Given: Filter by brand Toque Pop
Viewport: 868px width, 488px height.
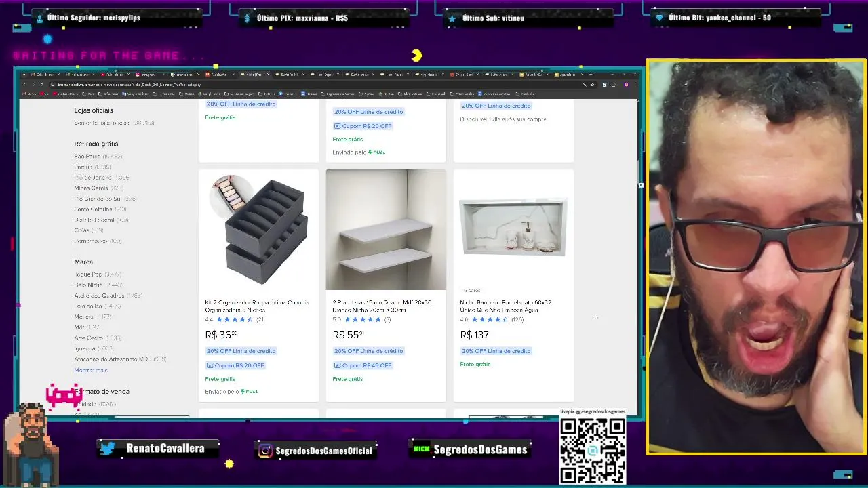Looking at the screenshot, I should [x=98, y=274].
